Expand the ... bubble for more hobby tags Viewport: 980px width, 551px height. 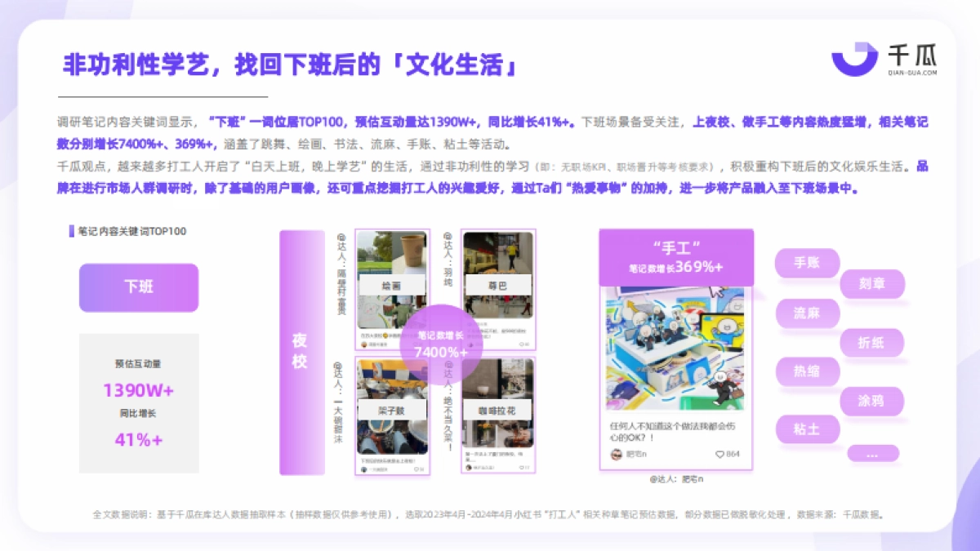pyautogui.click(x=873, y=454)
